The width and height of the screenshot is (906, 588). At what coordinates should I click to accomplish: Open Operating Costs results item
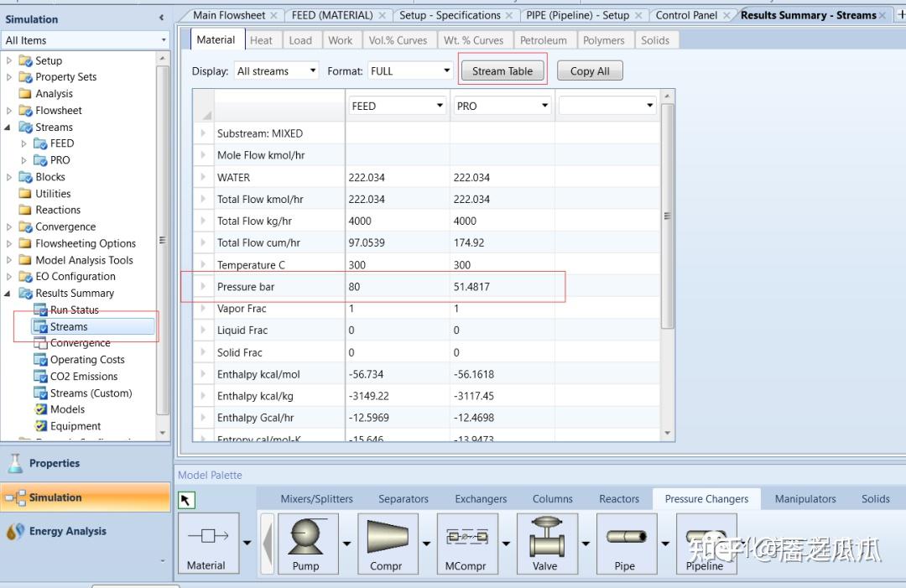pyautogui.click(x=87, y=360)
